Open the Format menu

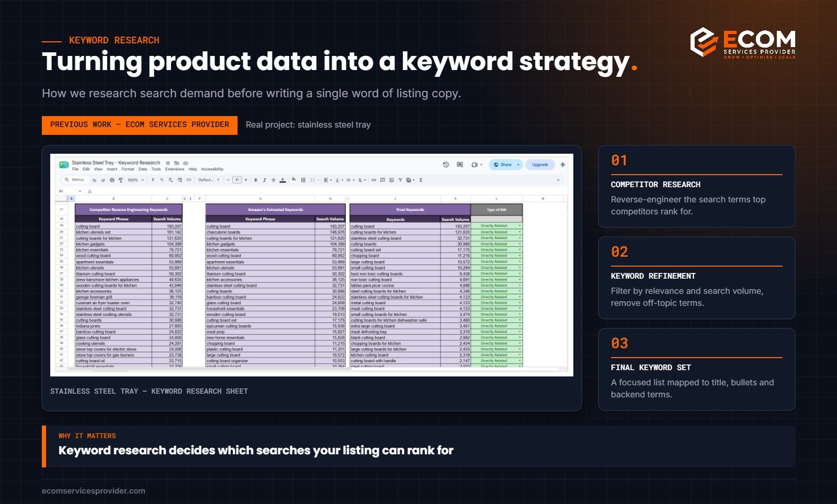128,169
